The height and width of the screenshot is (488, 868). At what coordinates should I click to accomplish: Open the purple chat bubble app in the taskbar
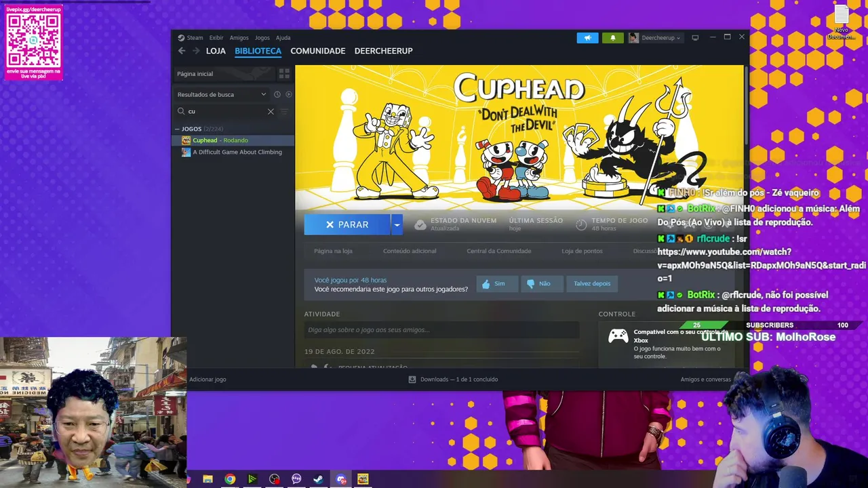click(x=296, y=479)
